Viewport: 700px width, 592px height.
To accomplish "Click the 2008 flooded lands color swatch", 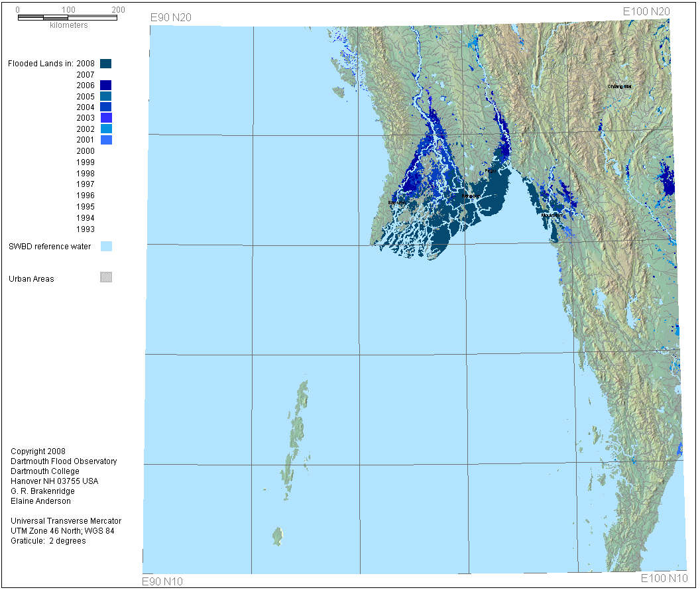I will pyautogui.click(x=106, y=64).
